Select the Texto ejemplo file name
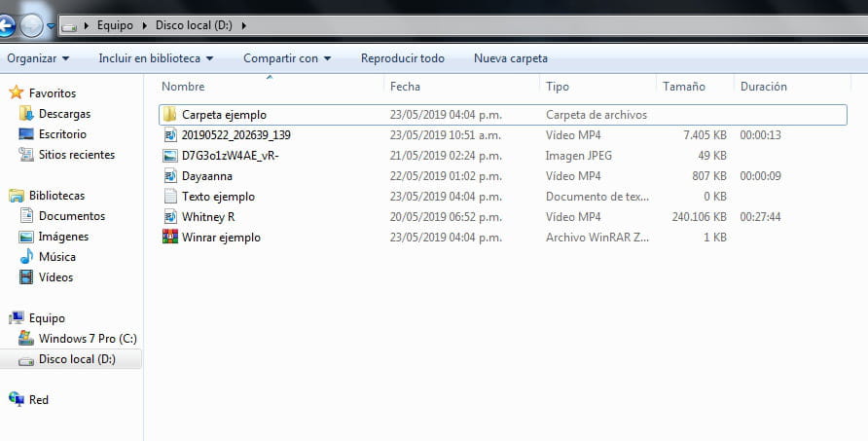The height and width of the screenshot is (441, 868). [218, 197]
